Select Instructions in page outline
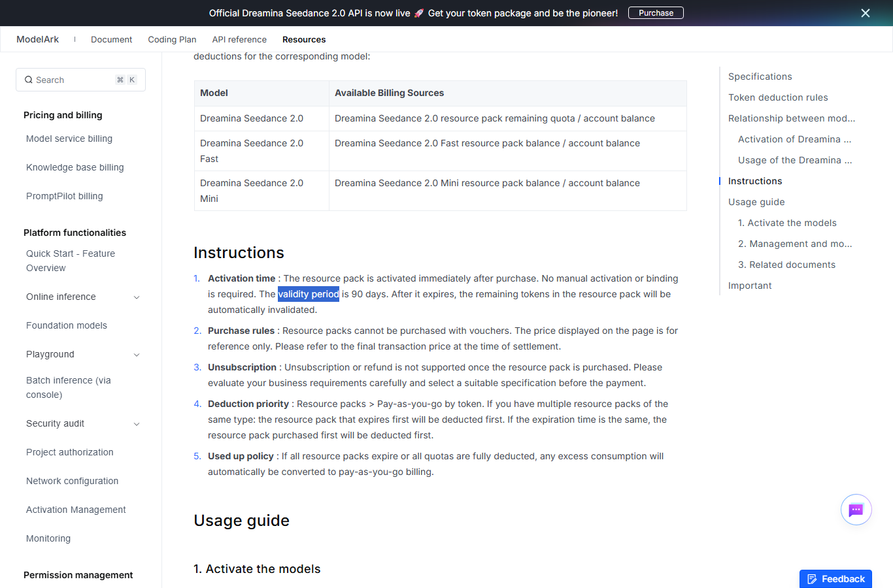 coord(755,181)
